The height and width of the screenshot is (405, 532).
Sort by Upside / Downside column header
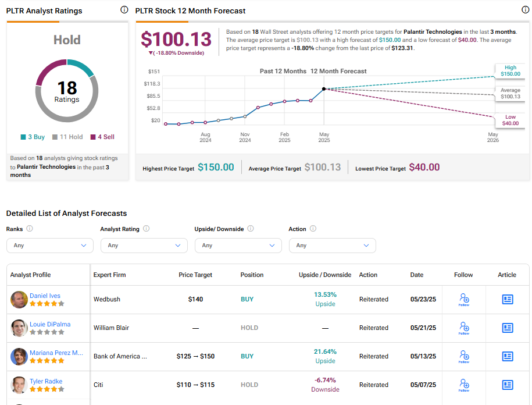click(325, 275)
